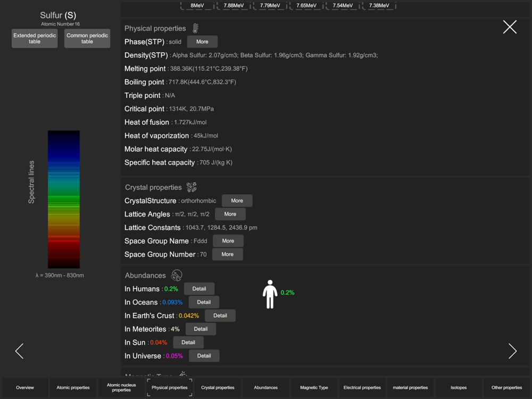Open the Common periodic table
Screen dimensions: 532x399
click(87, 38)
